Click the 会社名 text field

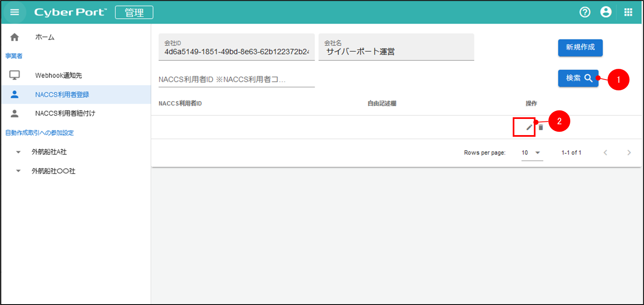pyautogui.click(x=396, y=52)
